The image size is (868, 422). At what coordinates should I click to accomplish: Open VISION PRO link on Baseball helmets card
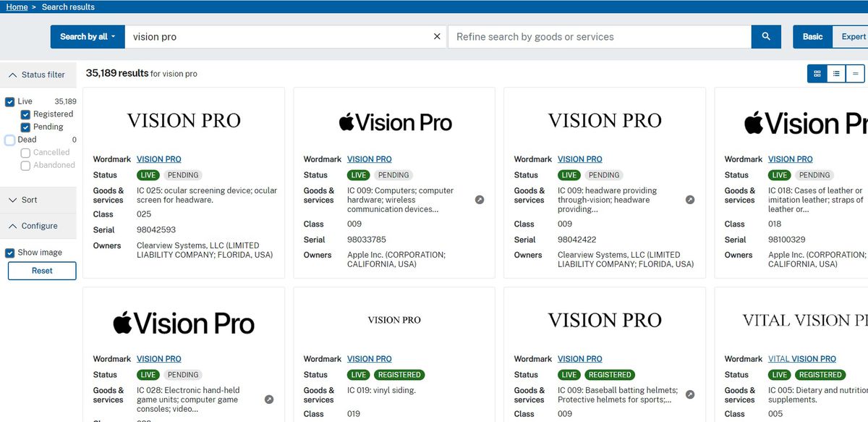pos(580,359)
